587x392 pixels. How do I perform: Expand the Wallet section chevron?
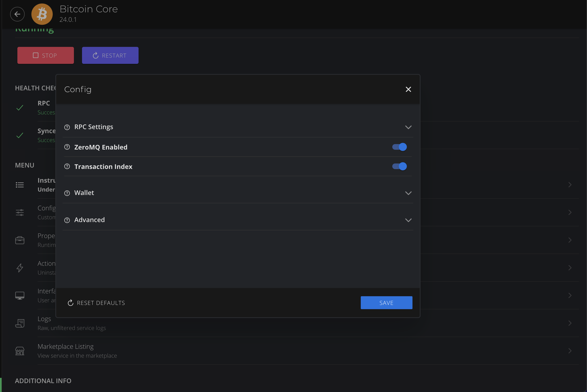(408, 193)
